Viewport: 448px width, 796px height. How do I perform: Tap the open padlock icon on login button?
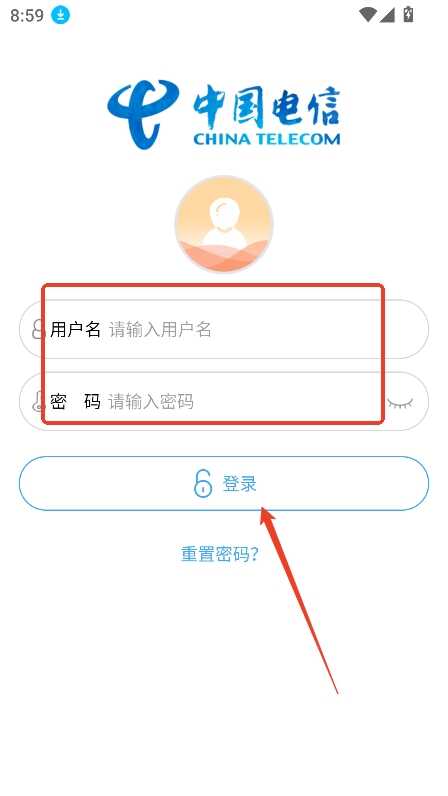tap(203, 483)
